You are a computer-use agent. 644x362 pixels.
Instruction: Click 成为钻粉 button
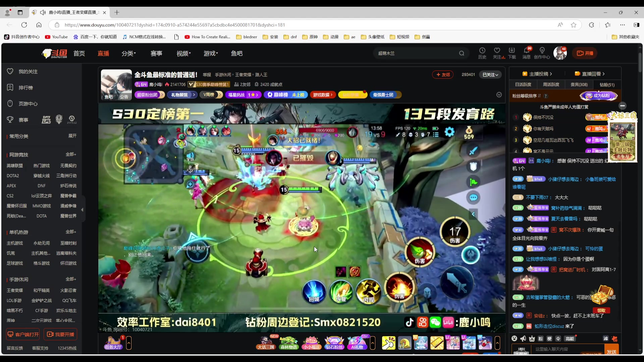point(599,96)
